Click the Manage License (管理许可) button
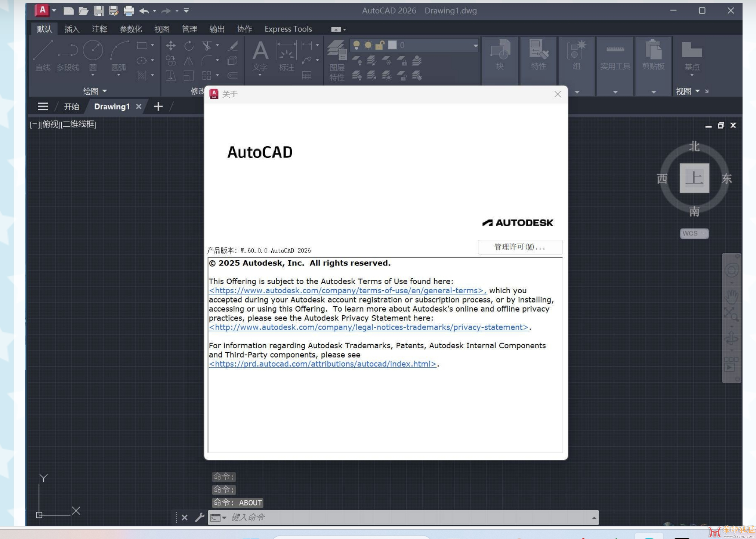Viewport: 756px width, 539px height. 520,247
